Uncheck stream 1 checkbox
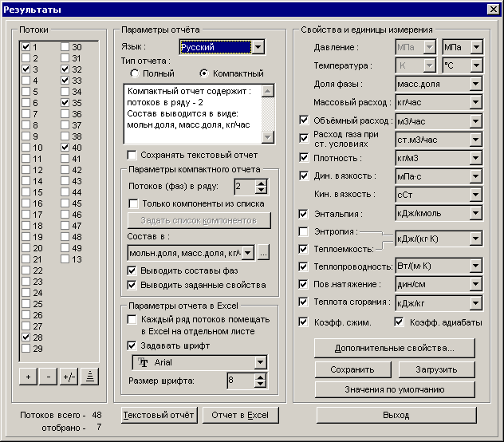 coord(26,47)
